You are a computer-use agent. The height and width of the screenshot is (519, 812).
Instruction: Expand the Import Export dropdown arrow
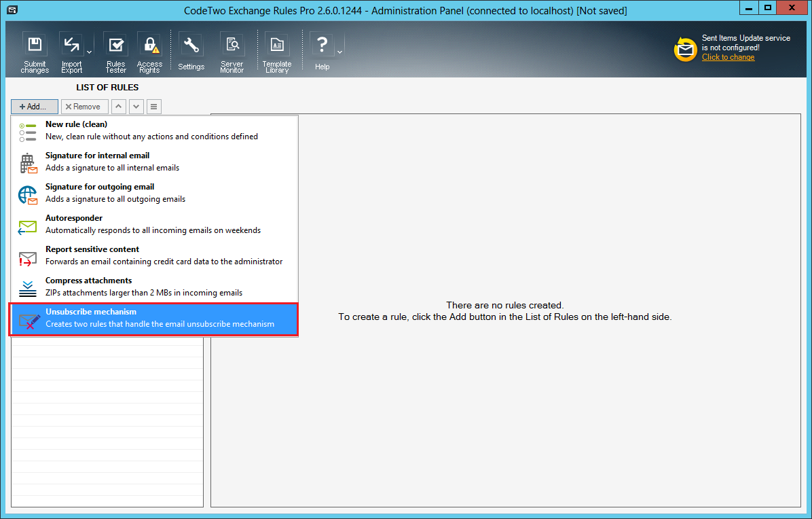coord(88,51)
